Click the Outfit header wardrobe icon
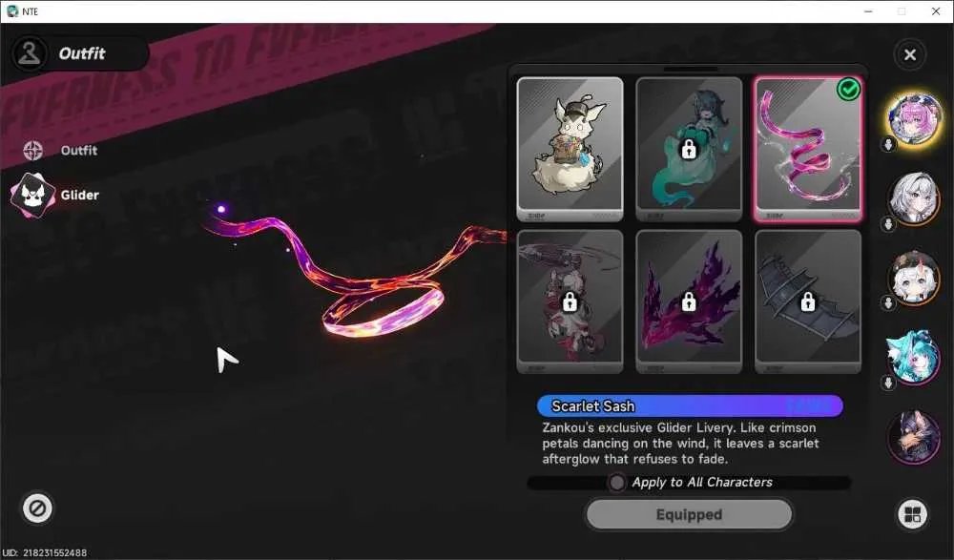 click(x=29, y=53)
